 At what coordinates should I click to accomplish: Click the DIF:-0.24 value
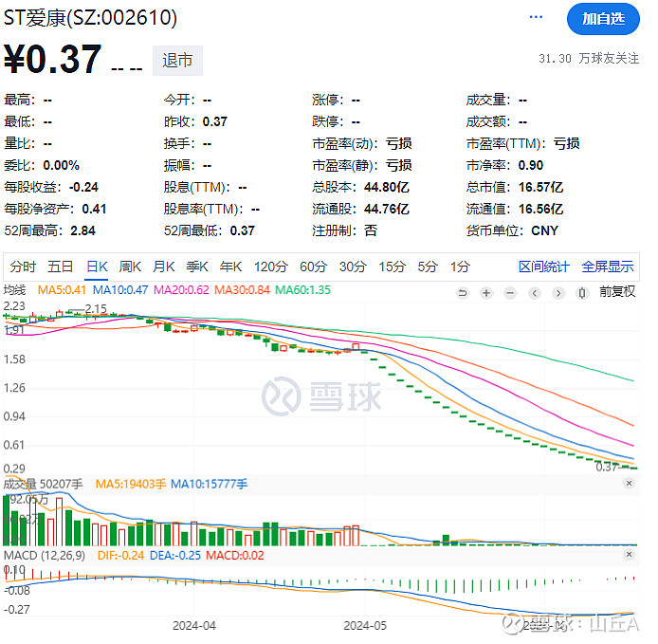(x=120, y=556)
